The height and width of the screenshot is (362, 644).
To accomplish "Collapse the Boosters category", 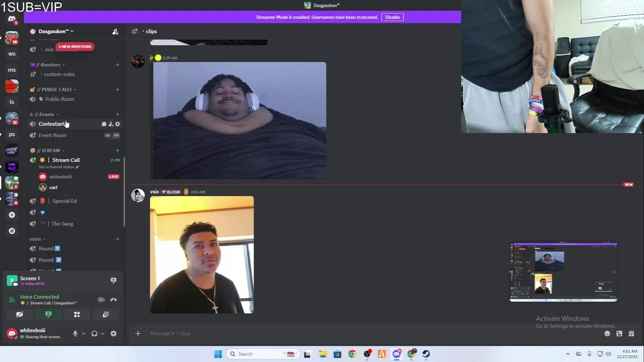I will pyautogui.click(x=47, y=64).
